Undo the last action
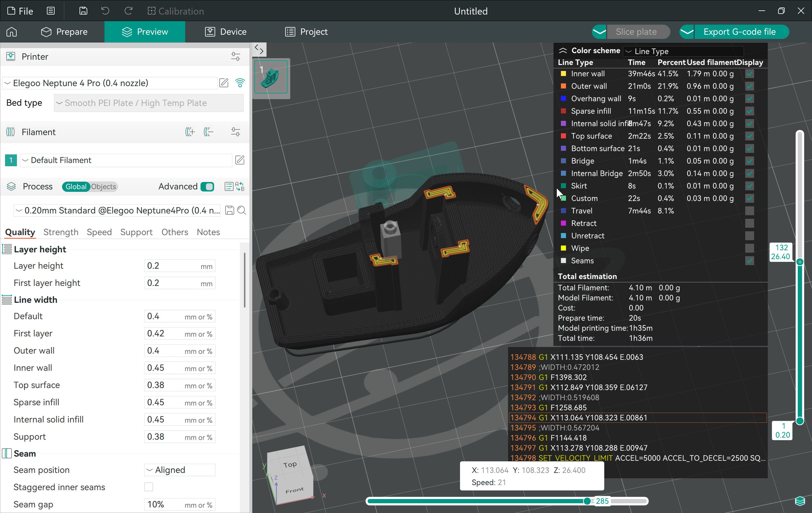Image resolution: width=812 pixels, height=513 pixels. (105, 11)
